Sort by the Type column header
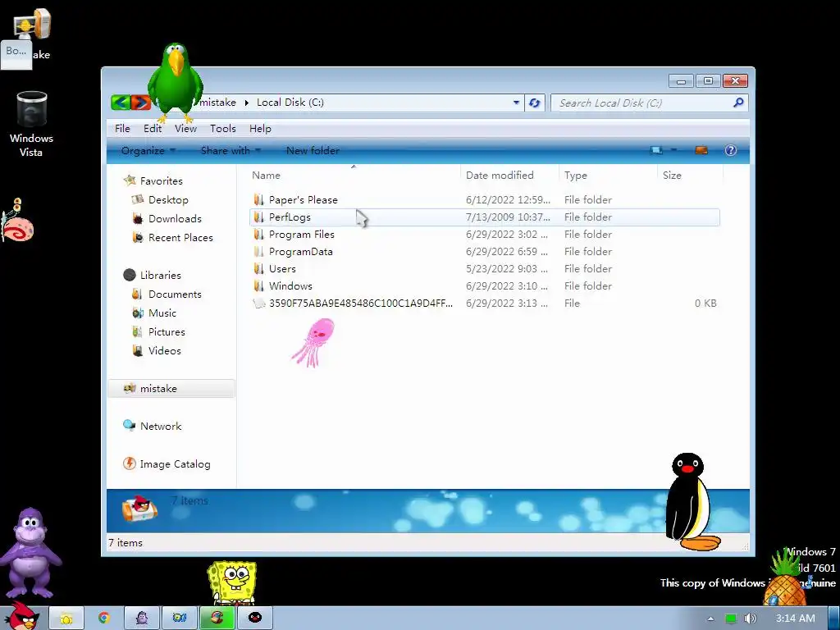 (608, 176)
